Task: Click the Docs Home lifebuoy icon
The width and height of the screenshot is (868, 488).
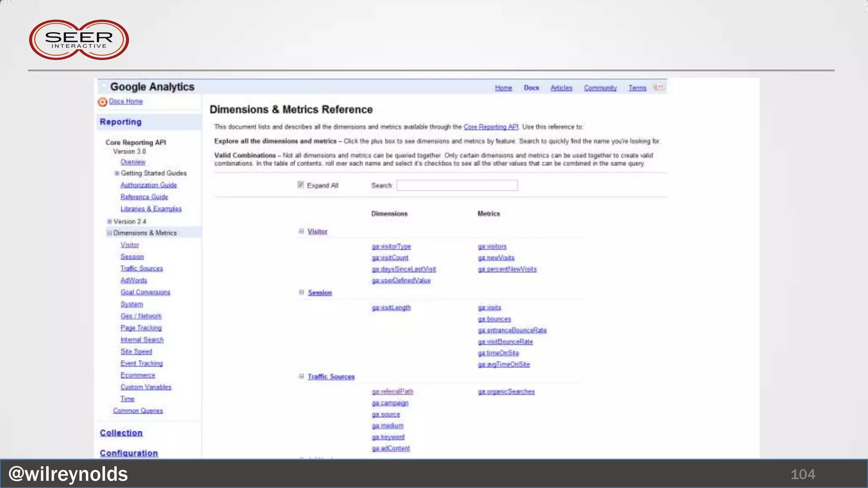Action: [102, 102]
